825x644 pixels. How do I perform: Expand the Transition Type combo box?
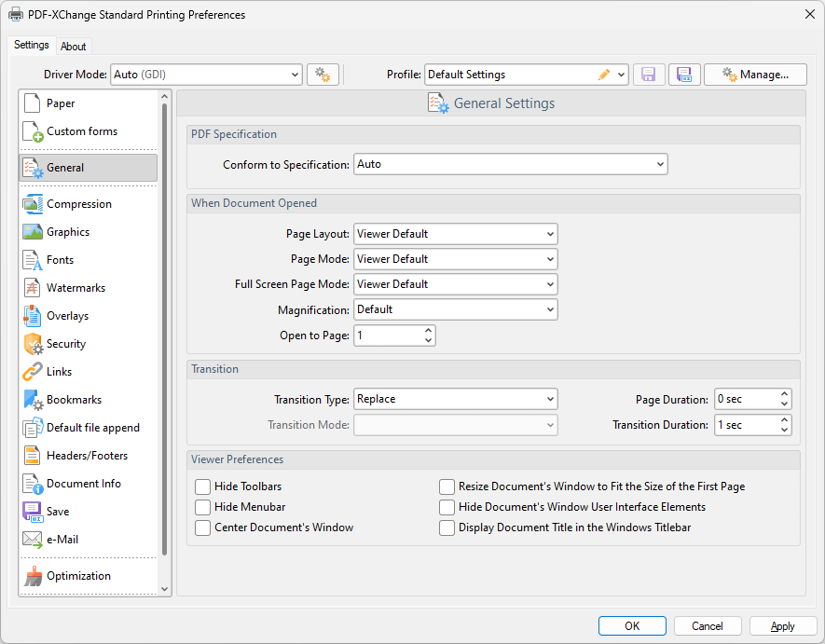click(455, 399)
